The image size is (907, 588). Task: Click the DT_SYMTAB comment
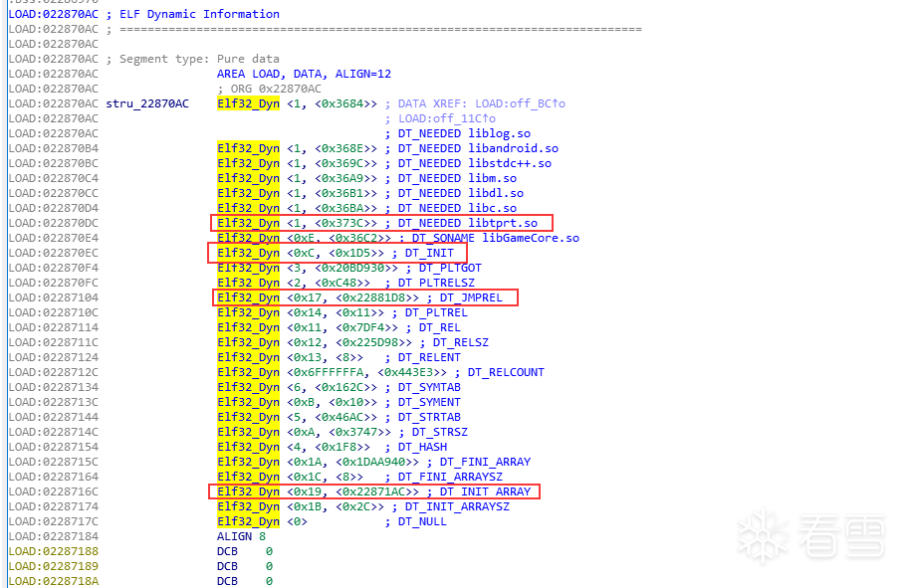coord(429,387)
